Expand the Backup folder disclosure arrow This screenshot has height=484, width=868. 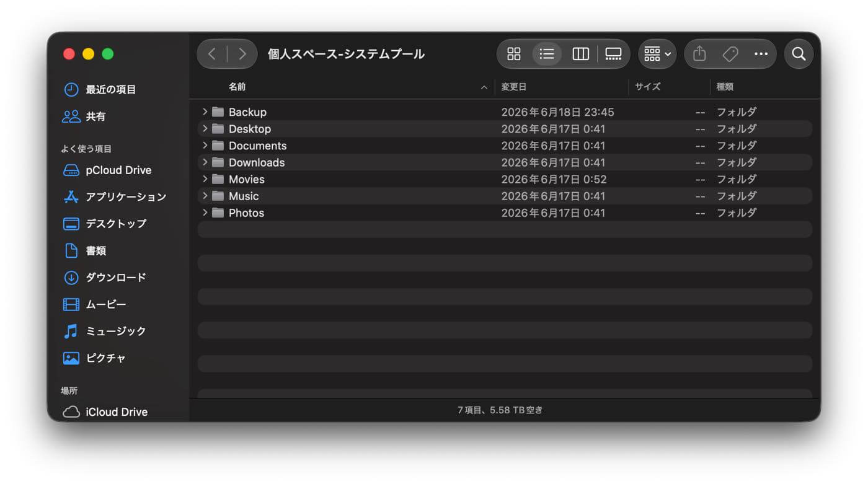205,112
